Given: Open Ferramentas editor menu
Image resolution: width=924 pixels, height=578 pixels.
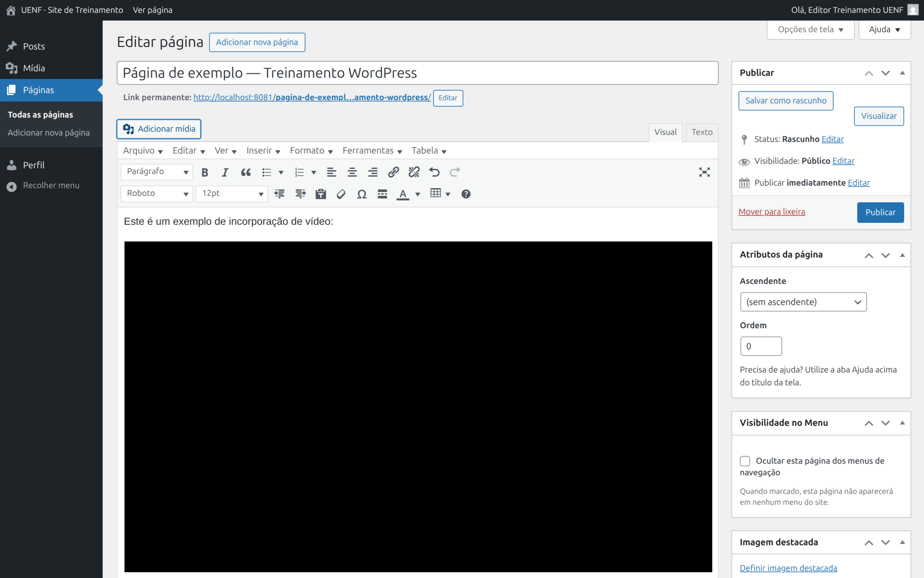Looking at the screenshot, I should click(372, 151).
